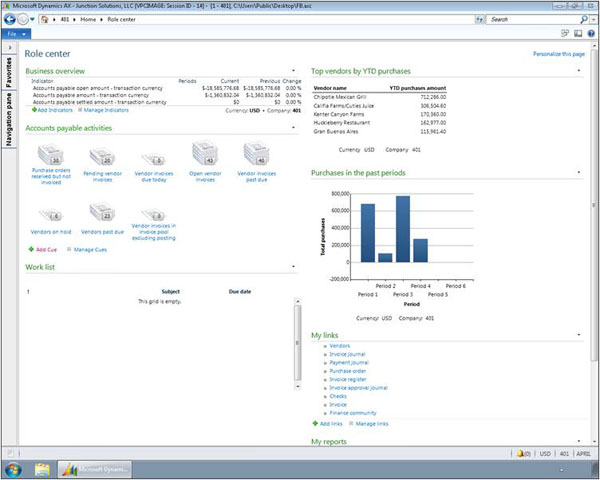Click the Vendor name column header
Image resolution: width=600 pixels, height=480 pixels.
[x=330, y=88]
